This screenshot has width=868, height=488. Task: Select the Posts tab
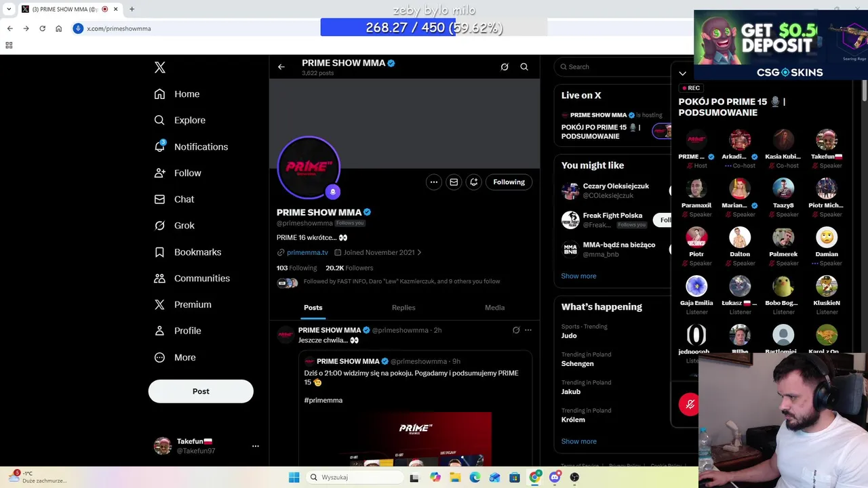click(313, 308)
